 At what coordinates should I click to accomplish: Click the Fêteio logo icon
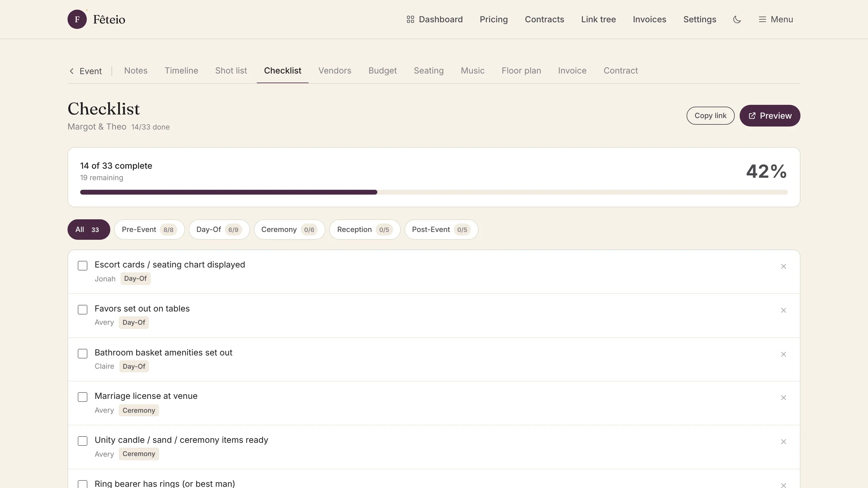(77, 19)
